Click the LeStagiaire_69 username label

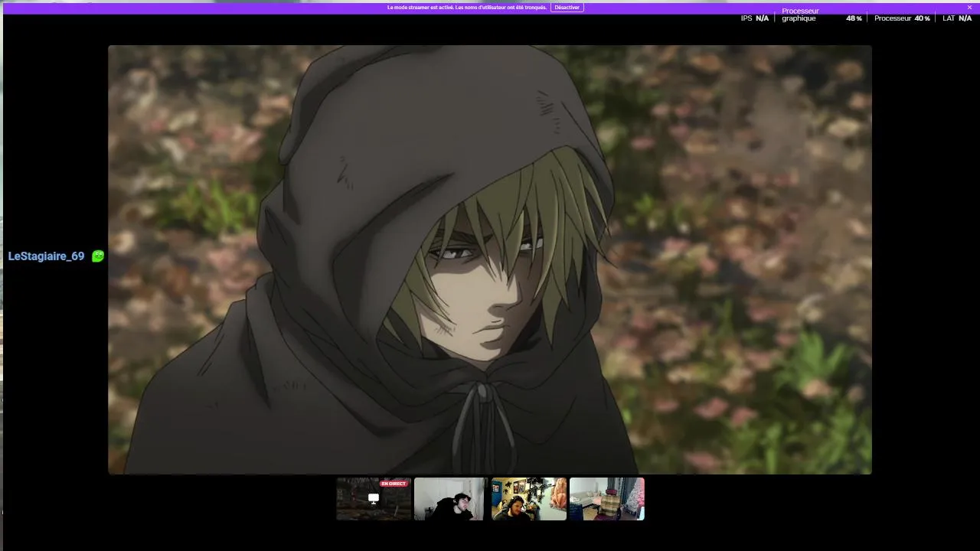tap(46, 256)
